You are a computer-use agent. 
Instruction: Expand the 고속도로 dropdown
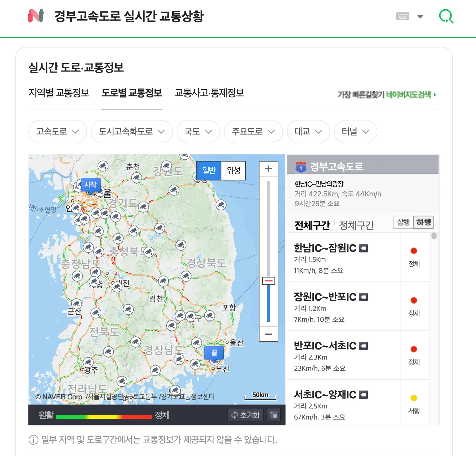tap(57, 132)
